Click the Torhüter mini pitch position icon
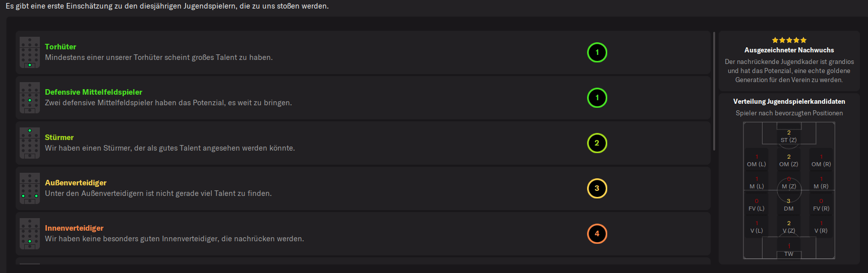This screenshot has width=868, height=273. click(30, 52)
